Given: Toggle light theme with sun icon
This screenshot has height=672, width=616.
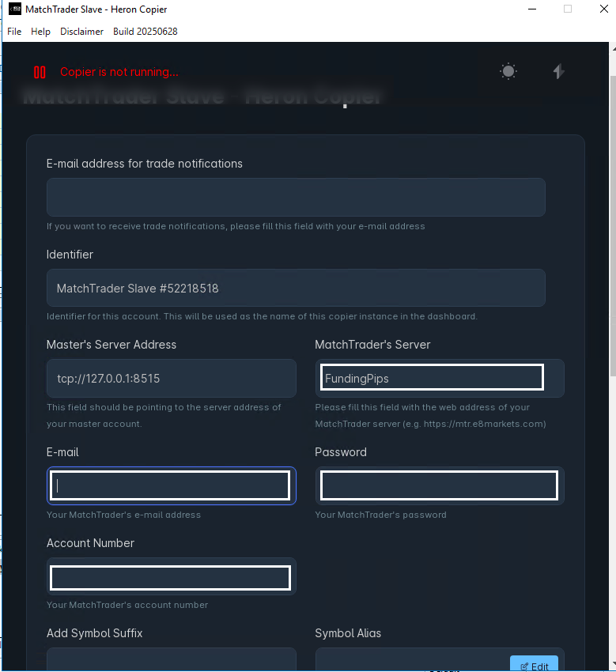Looking at the screenshot, I should 508,71.
